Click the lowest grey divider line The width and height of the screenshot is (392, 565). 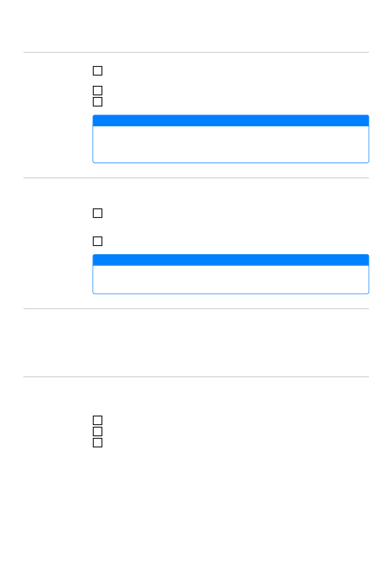196,377
